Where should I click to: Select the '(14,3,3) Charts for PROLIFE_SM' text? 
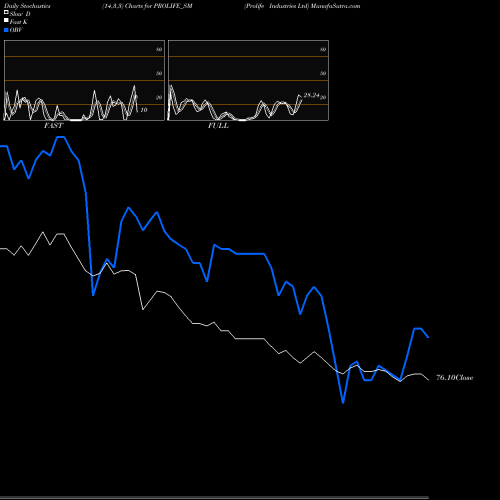147,6
